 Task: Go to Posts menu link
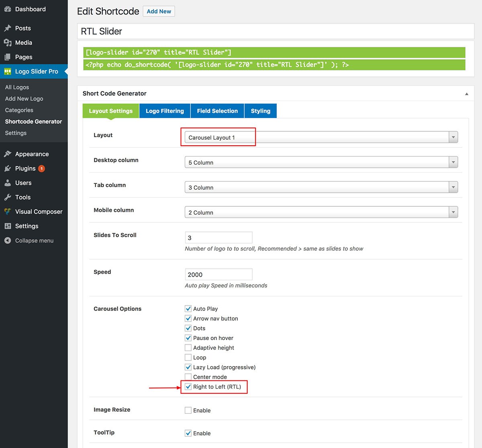coord(23,28)
